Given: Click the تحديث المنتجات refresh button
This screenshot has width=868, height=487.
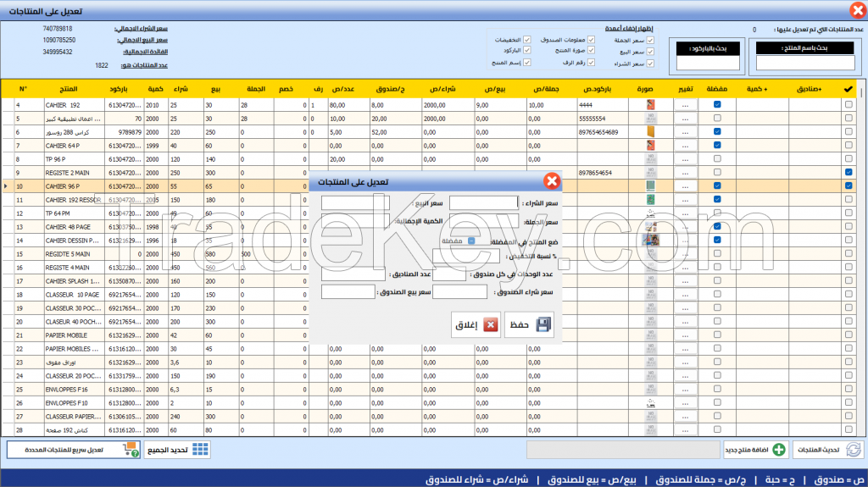Looking at the screenshot, I should click(828, 450).
